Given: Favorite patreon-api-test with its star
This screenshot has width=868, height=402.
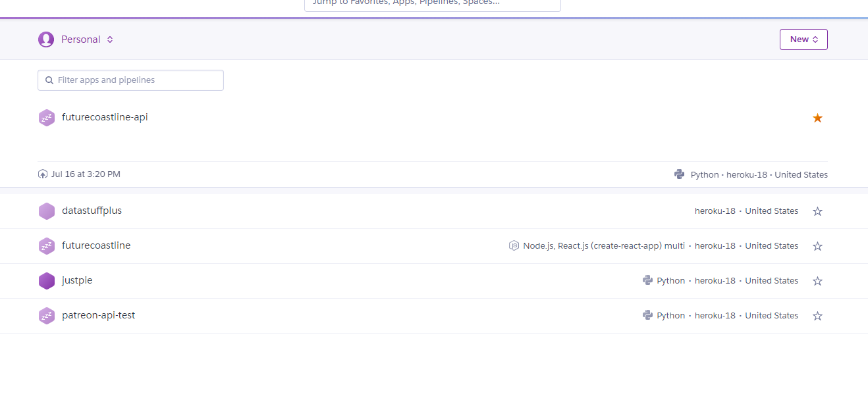Looking at the screenshot, I should click(x=817, y=316).
